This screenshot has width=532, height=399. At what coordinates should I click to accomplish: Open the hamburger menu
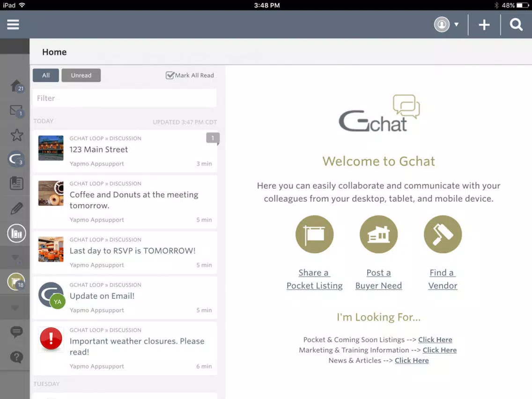[x=13, y=24]
